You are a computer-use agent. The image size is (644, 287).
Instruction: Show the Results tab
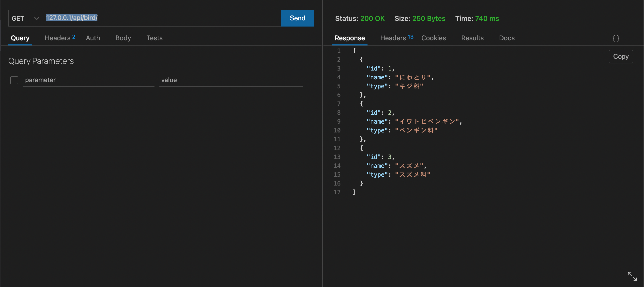tap(472, 38)
